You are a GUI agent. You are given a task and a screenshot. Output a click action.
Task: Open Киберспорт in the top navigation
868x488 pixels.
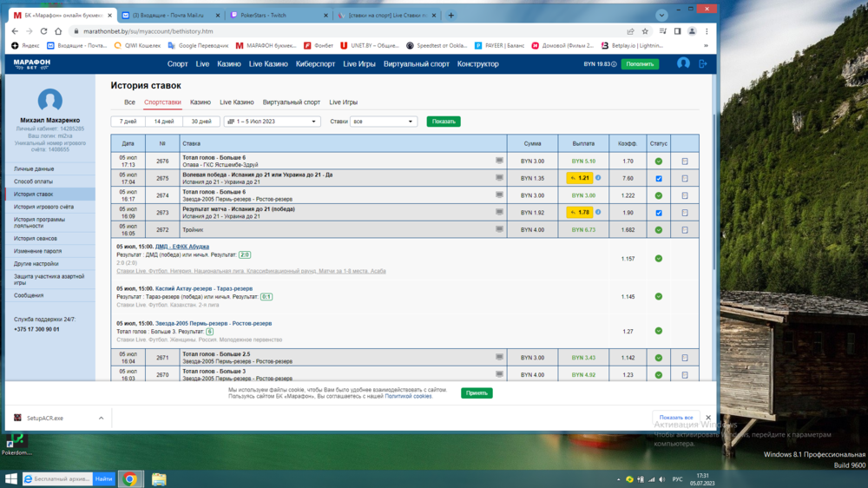pos(315,63)
